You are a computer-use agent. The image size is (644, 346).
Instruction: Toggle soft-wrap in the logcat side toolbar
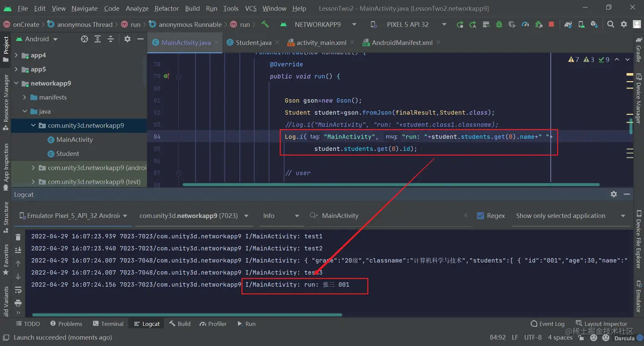pos(18,290)
